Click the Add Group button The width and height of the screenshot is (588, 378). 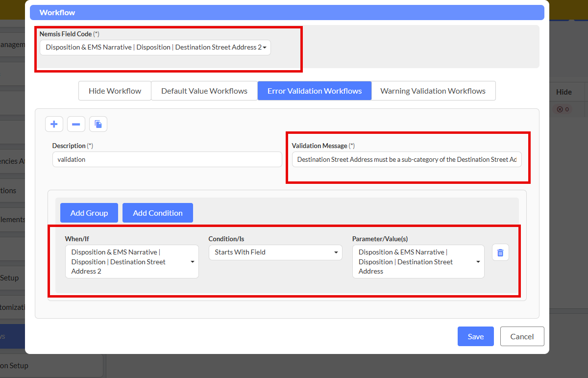(x=89, y=213)
